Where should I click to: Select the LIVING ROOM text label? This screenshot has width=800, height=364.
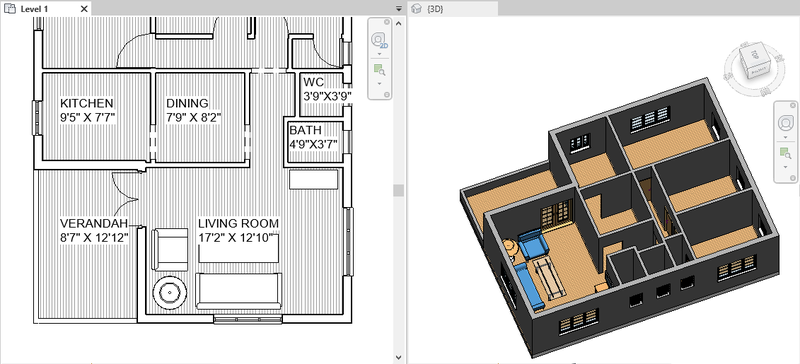coord(238,224)
